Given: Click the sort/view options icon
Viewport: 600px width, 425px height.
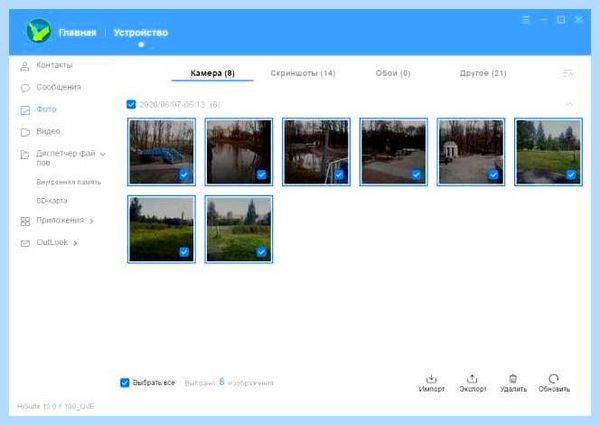Looking at the screenshot, I should coord(568,73).
